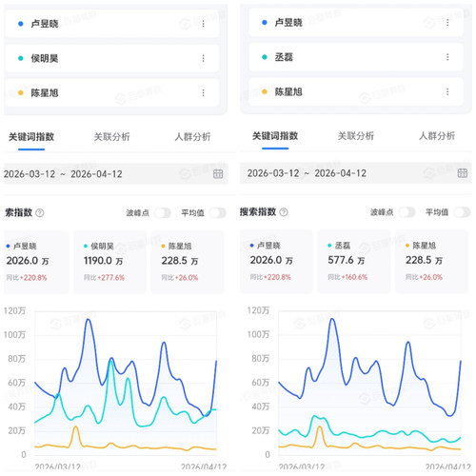Click 同比+277.6% text under 侯明昊
This screenshot has height=476, width=476.
pyautogui.click(x=104, y=278)
